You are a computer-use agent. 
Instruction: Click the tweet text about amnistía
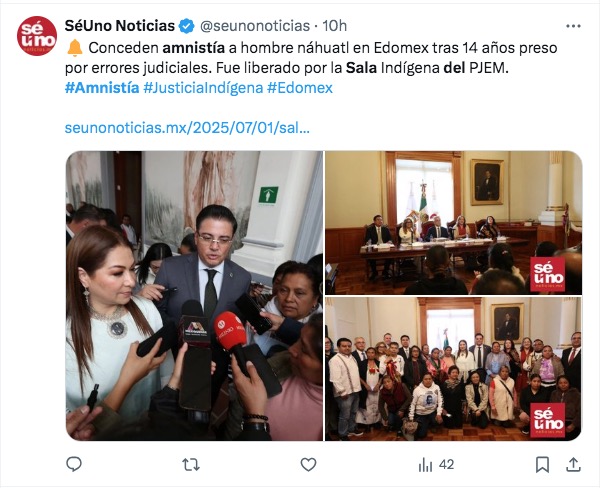click(x=311, y=58)
